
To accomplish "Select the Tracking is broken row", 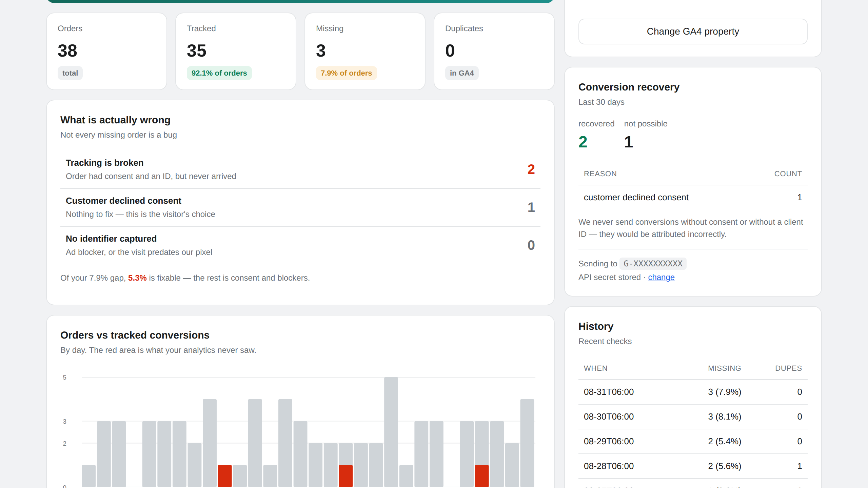I will (300, 169).
